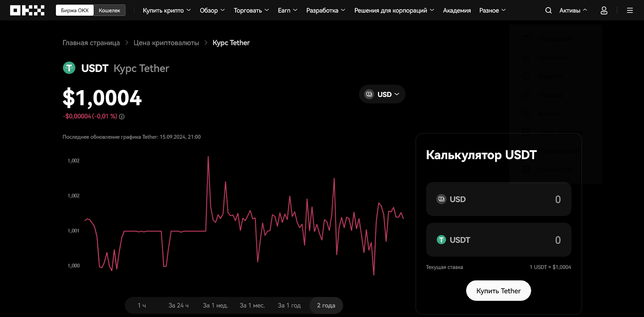Expand the Разное menu
Image resolution: width=644 pixels, height=317 pixels.
click(x=492, y=10)
